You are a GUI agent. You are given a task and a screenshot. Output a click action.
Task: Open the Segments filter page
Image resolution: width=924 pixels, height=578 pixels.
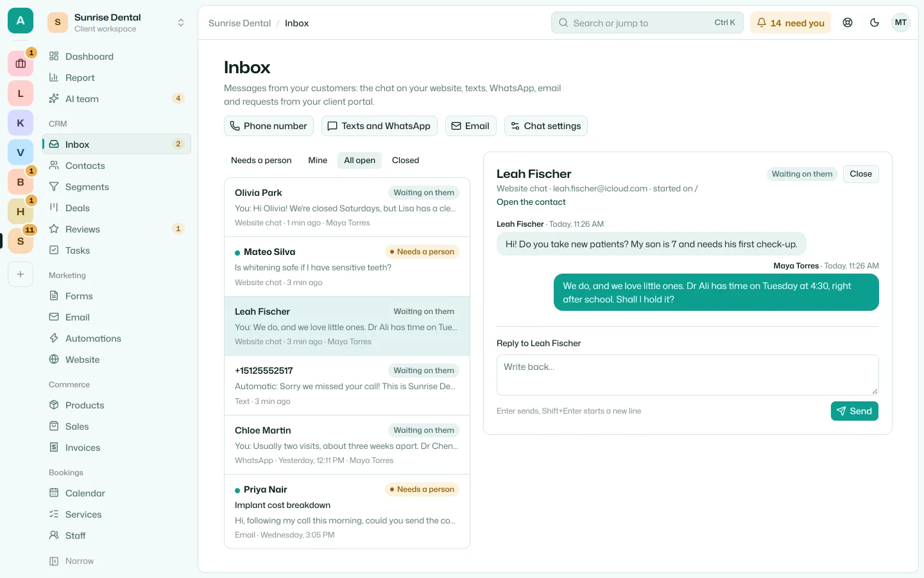pyautogui.click(x=117, y=187)
